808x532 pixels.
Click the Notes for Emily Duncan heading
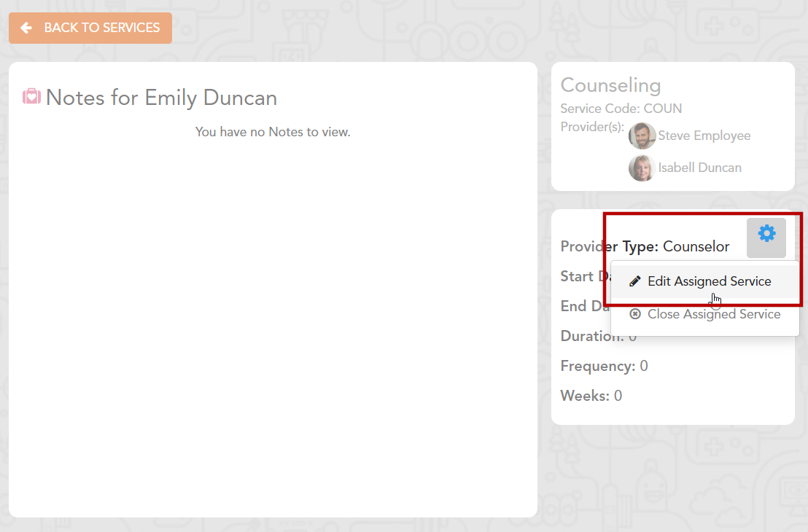click(x=161, y=98)
